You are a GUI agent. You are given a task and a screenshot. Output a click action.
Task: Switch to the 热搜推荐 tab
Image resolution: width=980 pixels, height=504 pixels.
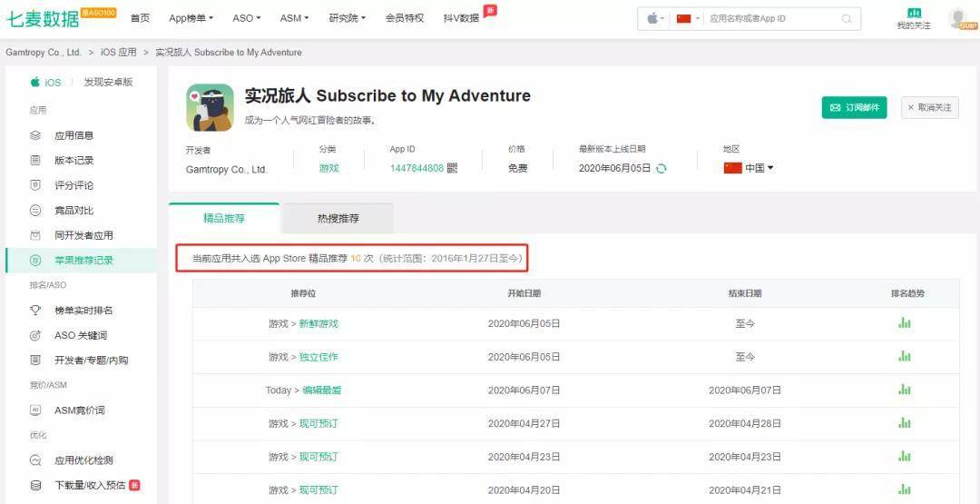pos(338,219)
